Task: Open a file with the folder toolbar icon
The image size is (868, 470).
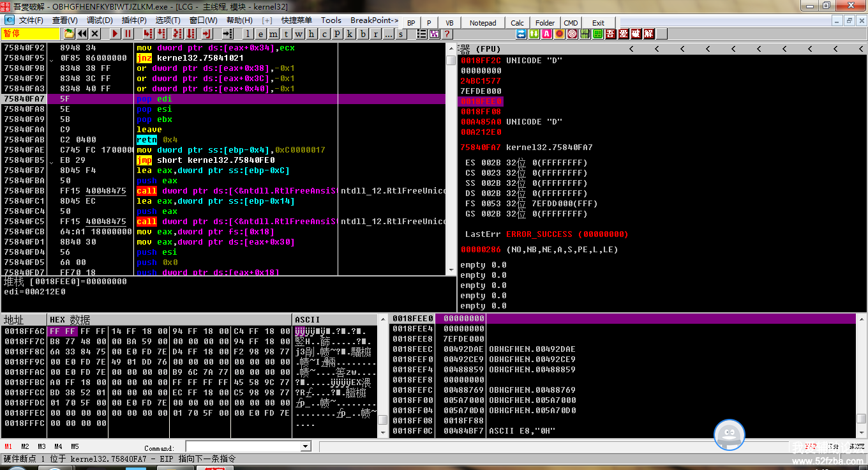Action: 69,33
